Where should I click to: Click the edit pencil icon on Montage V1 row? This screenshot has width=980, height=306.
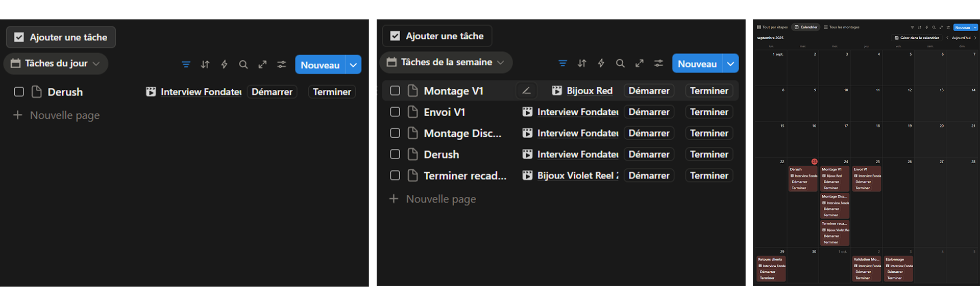click(526, 91)
